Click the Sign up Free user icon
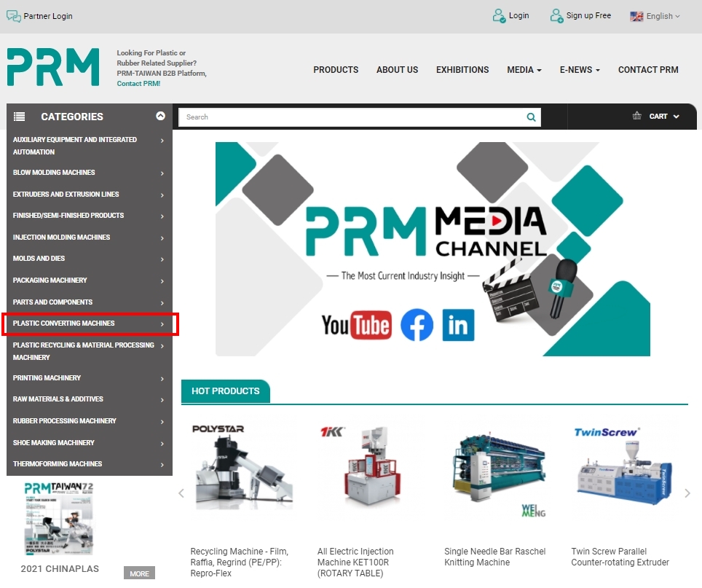702x588 pixels. [x=556, y=16]
